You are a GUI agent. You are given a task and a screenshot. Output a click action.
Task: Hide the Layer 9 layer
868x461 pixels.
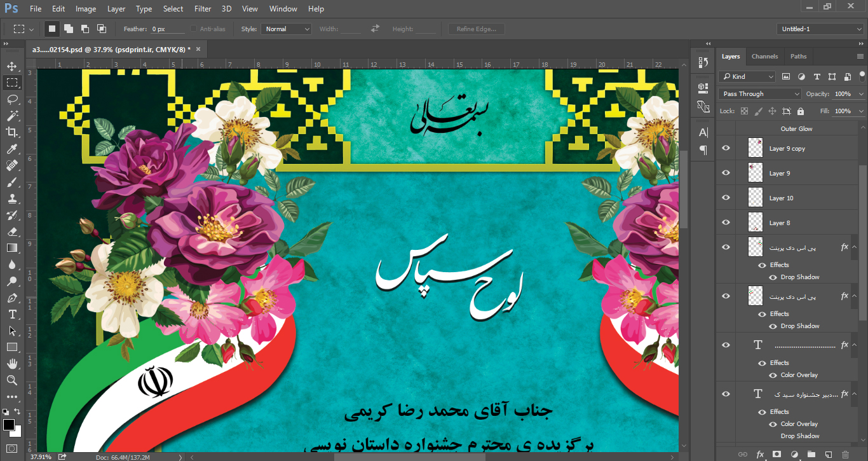tap(726, 173)
